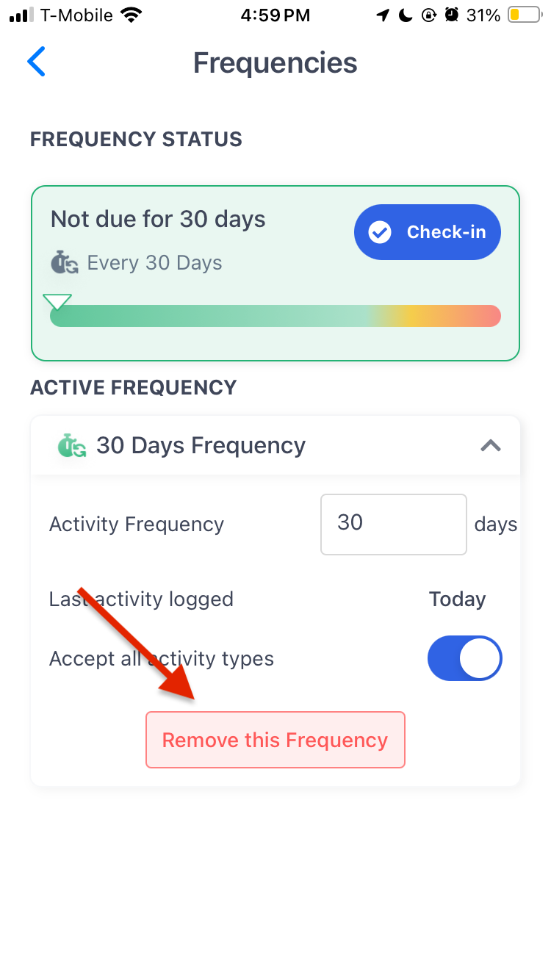Viewport: 551px width, 980px height.
Task: Tap the status bar clock time
Action: click(275, 15)
